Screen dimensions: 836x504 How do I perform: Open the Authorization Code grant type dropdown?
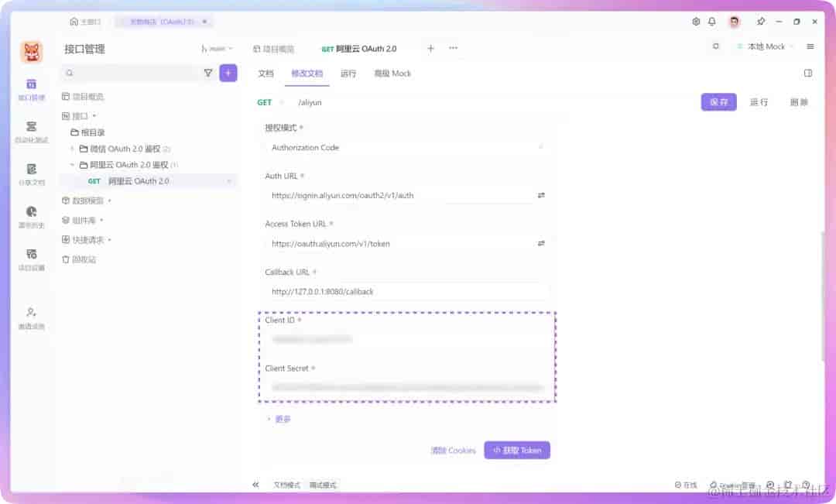click(407, 147)
